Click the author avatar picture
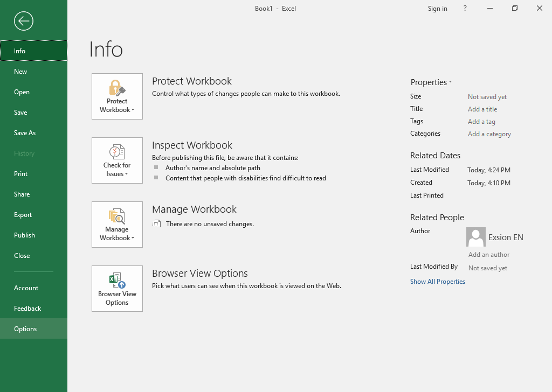The width and height of the screenshot is (552, 392). click(x=475, y=237)
